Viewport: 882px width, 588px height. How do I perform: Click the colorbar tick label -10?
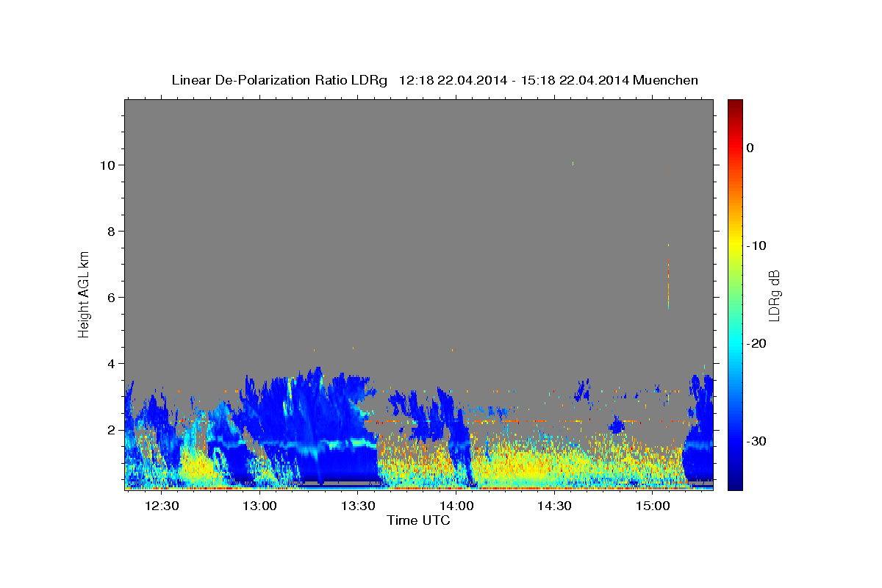pyautogui.click(x=757, y=245)
